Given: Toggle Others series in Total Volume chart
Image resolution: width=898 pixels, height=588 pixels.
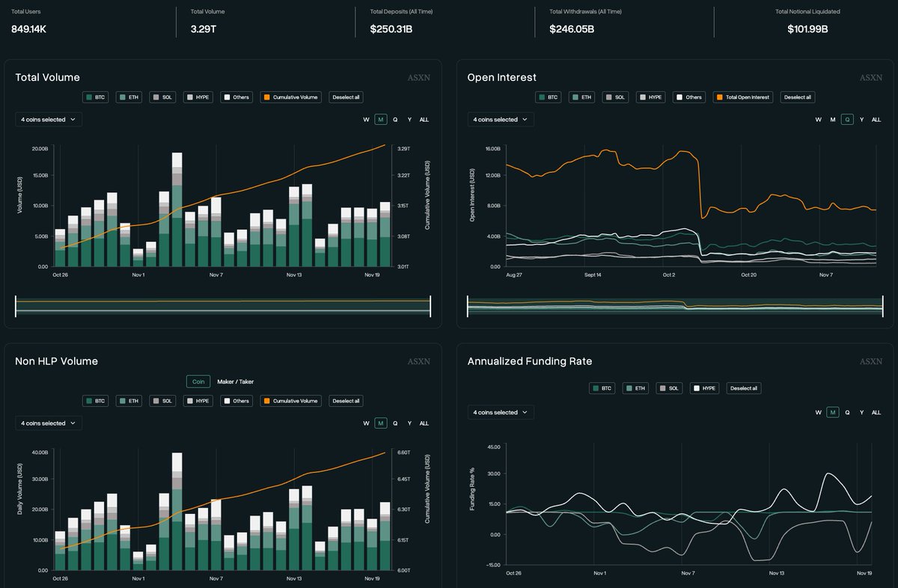Looking at the screenshot, I should point(236,97).
